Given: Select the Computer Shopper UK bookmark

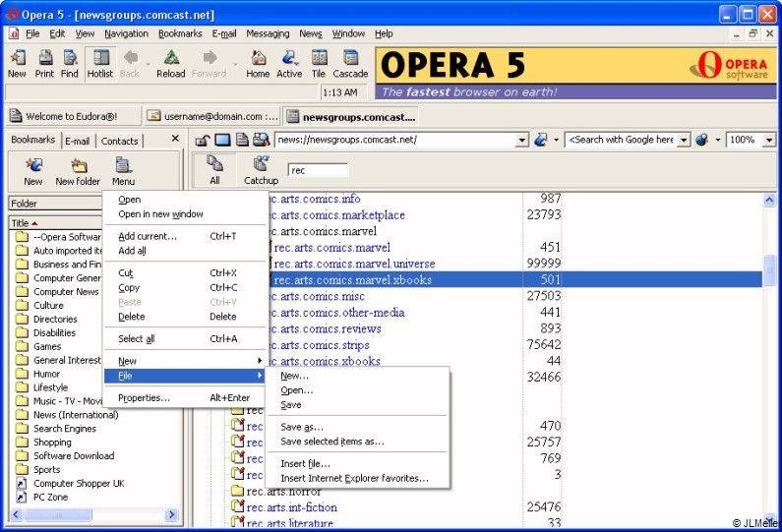Looking at the screenshot, I should point(79,483).
